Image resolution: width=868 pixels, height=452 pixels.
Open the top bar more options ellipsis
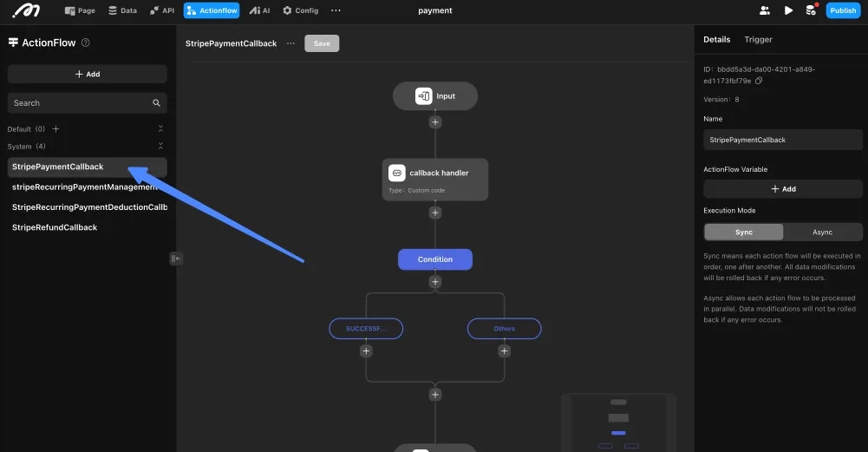pos(336,10)
